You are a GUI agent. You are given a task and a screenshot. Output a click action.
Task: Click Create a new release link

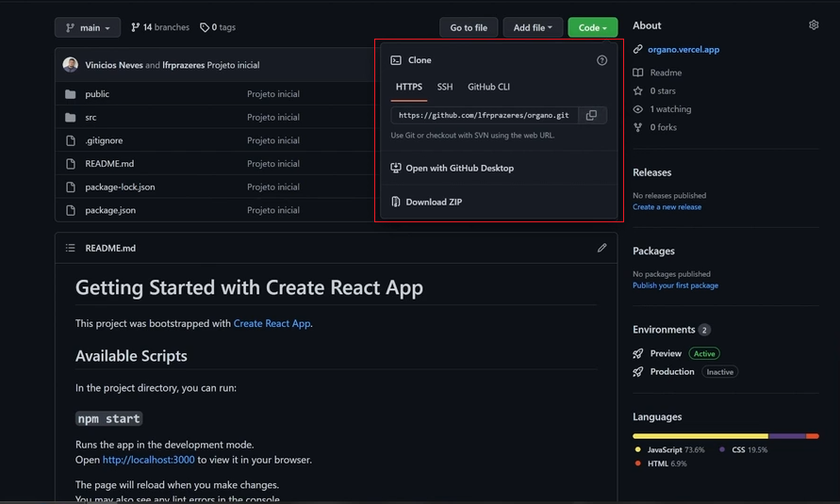[x=667, y=207]
